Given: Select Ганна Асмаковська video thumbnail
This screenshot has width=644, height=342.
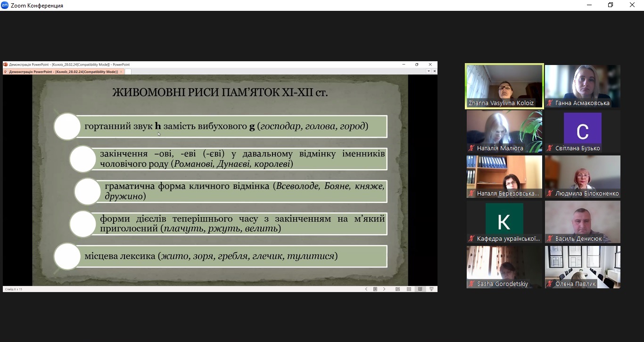Looking at the screenshot, I should coord(582,86).
